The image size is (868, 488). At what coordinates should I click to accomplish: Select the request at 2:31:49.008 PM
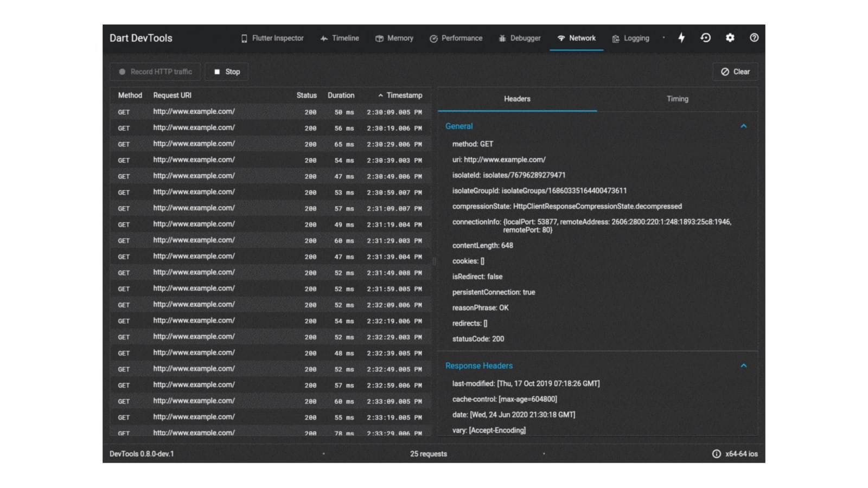(271, 273)
